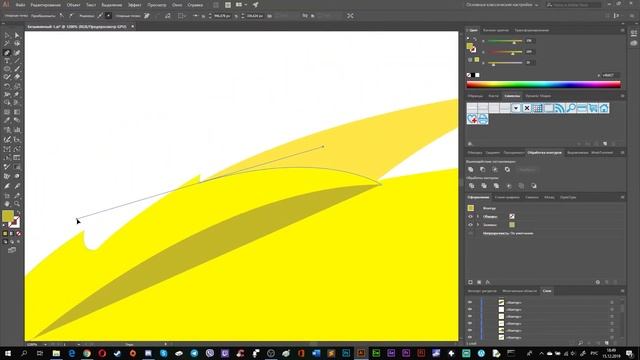Open the Окно menu

pos(177,5)
